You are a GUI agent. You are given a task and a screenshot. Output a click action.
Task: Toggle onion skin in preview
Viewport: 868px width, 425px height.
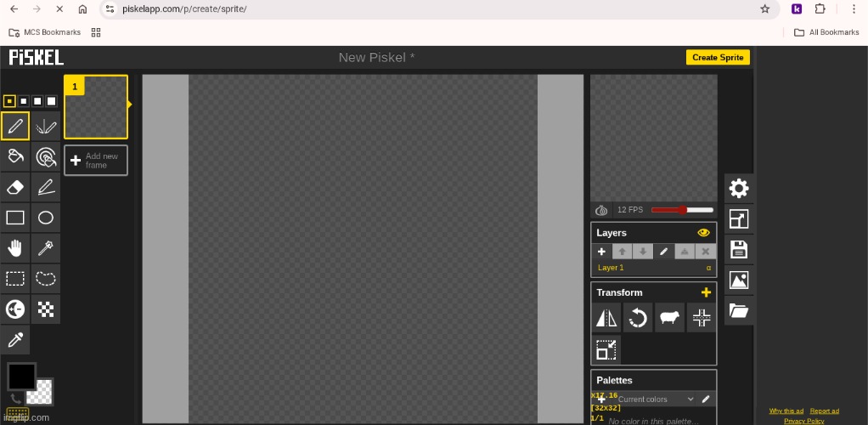[601, 210]
